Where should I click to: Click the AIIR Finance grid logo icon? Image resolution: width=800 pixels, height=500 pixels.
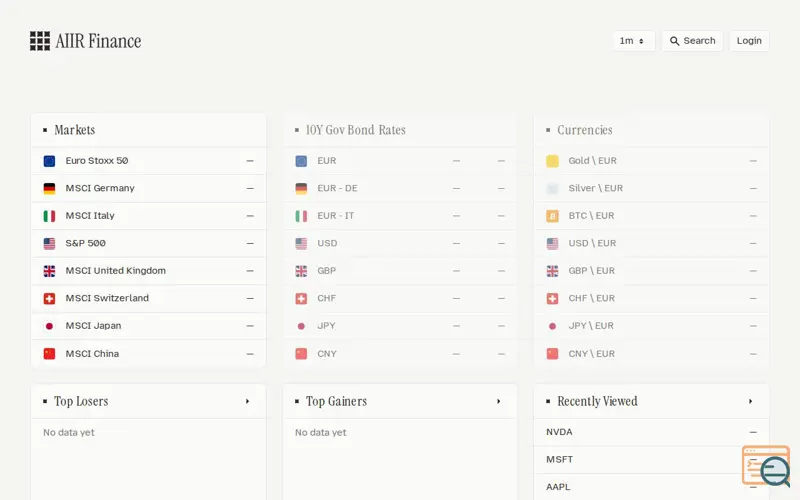[40, 41]
